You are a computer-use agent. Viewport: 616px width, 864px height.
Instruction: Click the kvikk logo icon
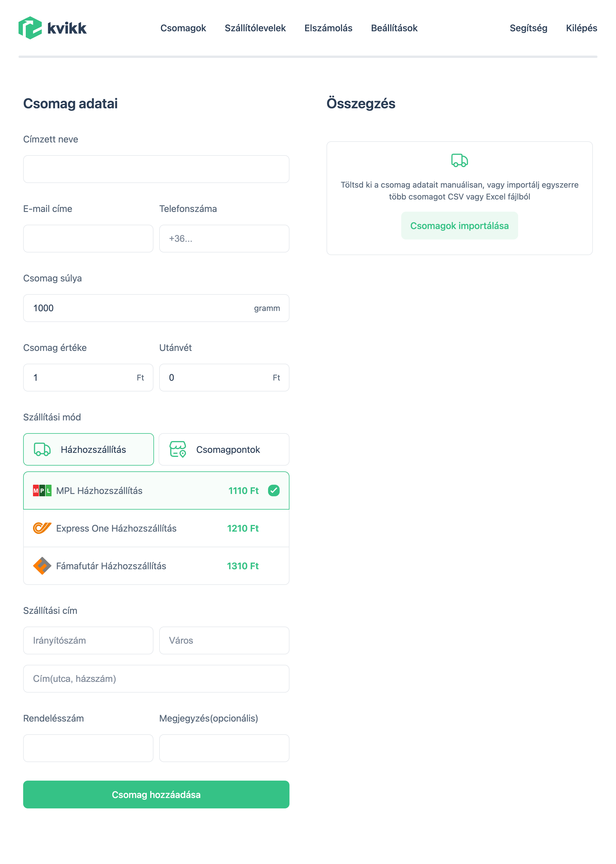point(30,28)
